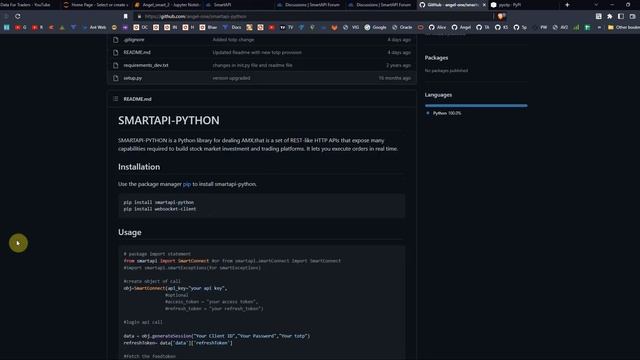Open the Oracle bookmark
Screen dimensions: 640x360
[x=402, y=27]
